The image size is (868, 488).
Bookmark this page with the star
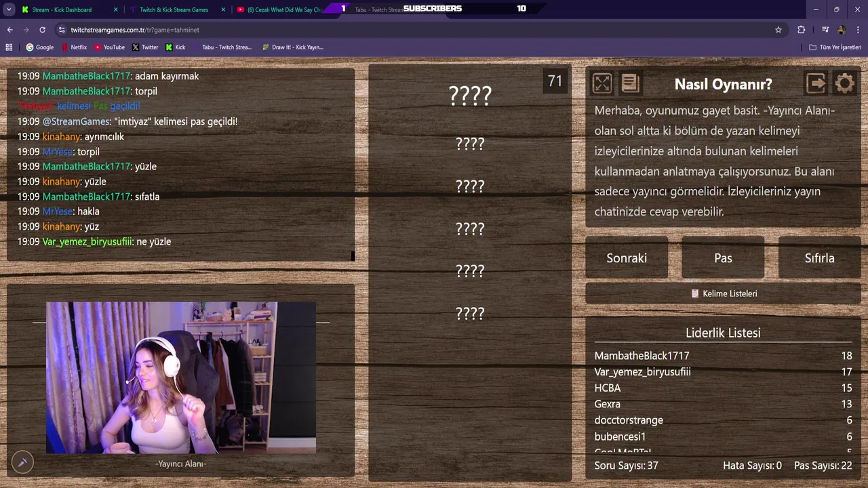tap(778, 30)
